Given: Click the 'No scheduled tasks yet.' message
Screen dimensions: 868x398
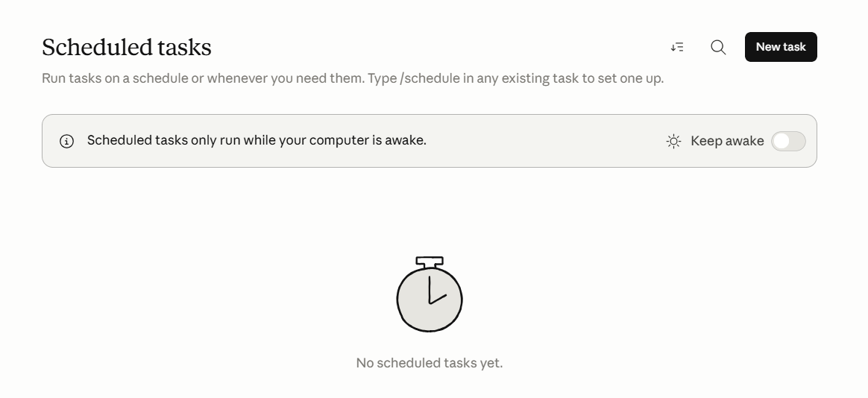Looking at the screenshot, I should click(430, 363).
